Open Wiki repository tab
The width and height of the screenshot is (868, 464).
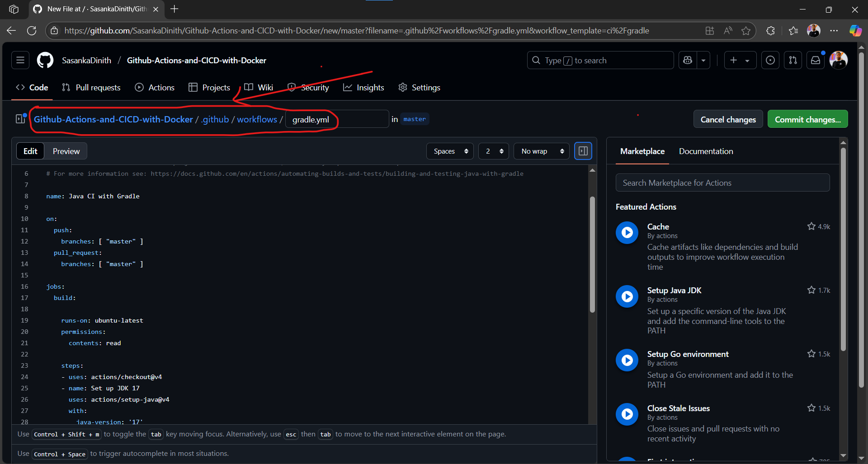259,87
